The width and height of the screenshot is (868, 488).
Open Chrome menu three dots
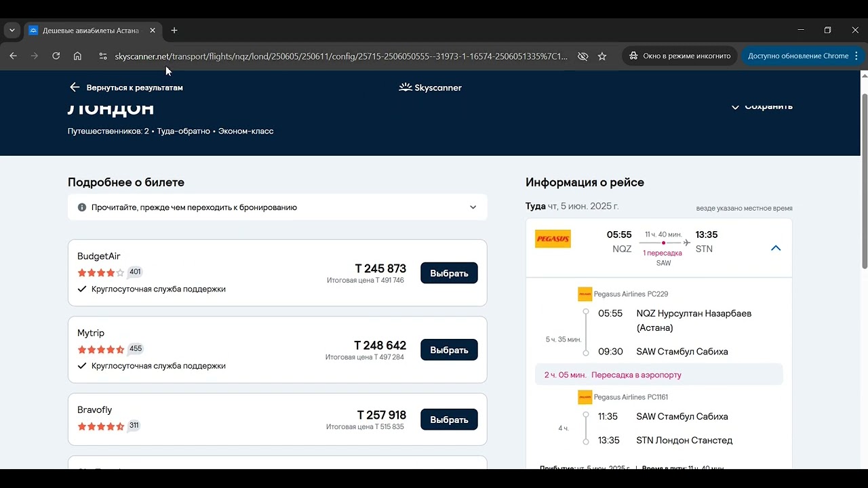(x=856, y=56)
